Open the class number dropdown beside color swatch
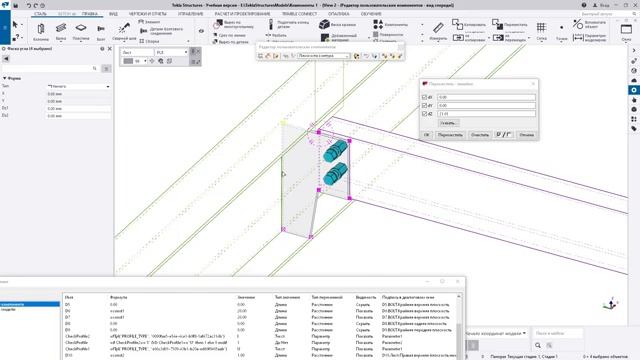Screen dimensions: 640x360 [x=145, y=61]
